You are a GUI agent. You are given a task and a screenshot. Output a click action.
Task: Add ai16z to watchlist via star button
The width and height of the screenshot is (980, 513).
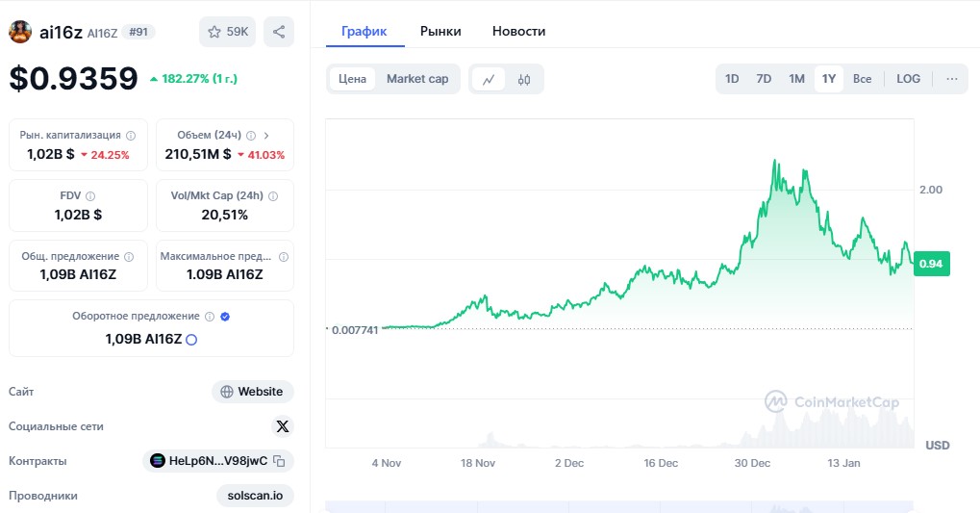pos(227,32)
